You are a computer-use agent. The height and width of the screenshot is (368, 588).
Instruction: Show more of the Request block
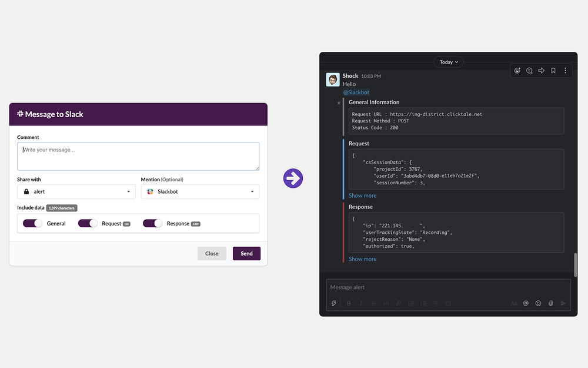click(363, 195)
